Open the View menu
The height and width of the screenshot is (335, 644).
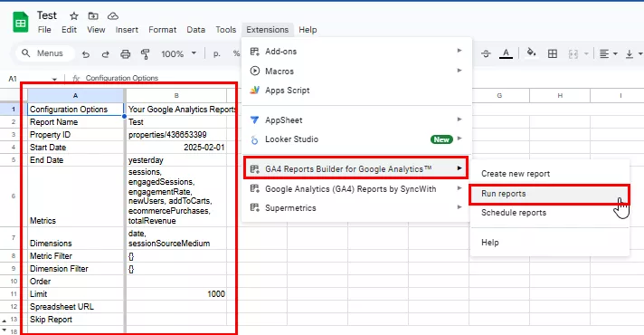[96, 30]
